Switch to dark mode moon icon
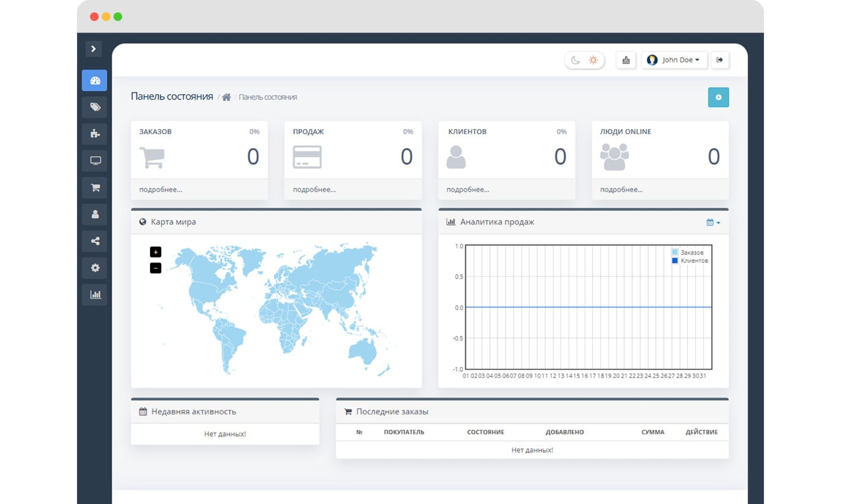 click(x=575, y=60)
